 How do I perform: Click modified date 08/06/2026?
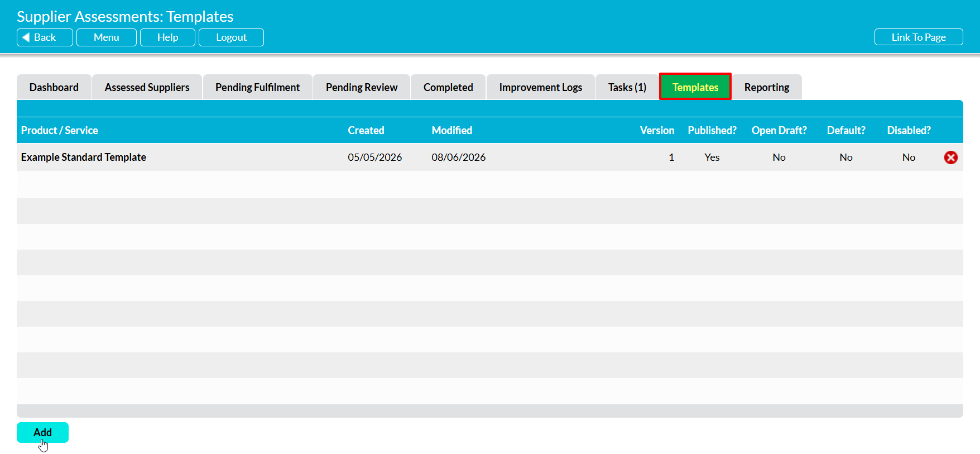(459, 157)
